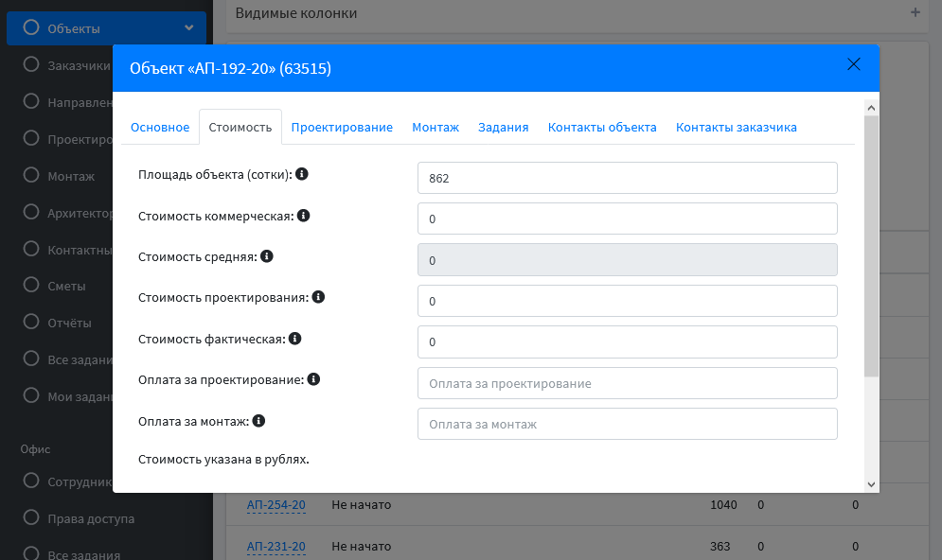Close the Объект АП-192-20 dialog
Screen dimensions: 942x560
(854, 64)
